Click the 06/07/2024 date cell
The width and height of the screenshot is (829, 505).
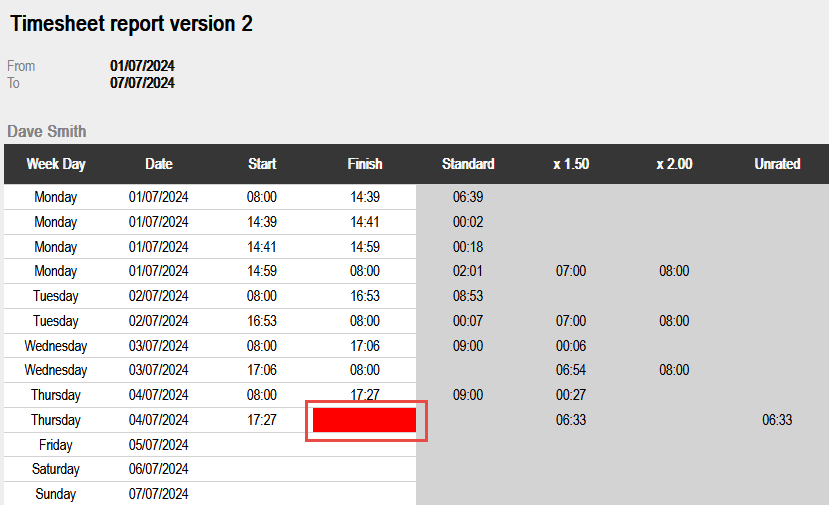click(159, 470)
